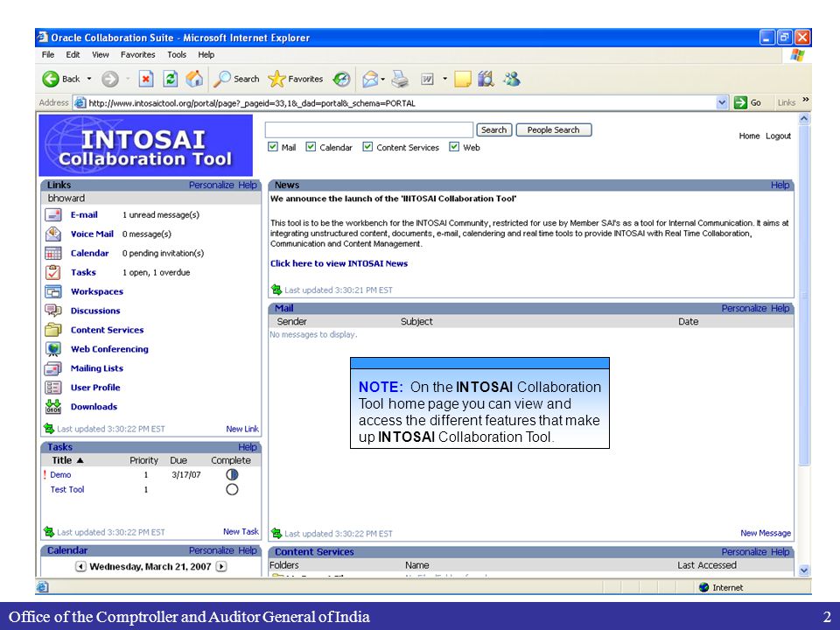Click the Web Conferencing monitor icon

[53, 349]
